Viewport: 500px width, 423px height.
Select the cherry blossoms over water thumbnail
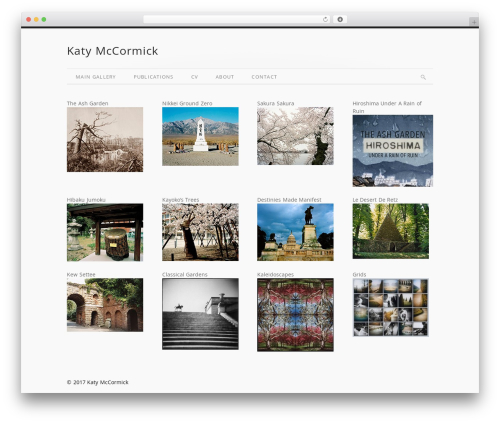(x=295, y=136)
